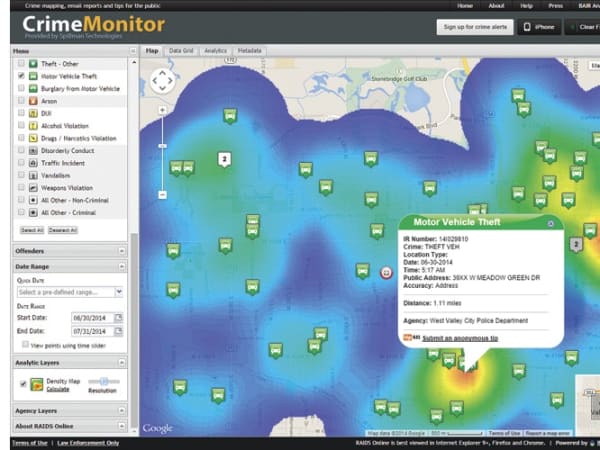Uncheck the Motor Vehicle Theft checkbox
The width and height of the screenshot is (600, 450).
tap(21, 76)
